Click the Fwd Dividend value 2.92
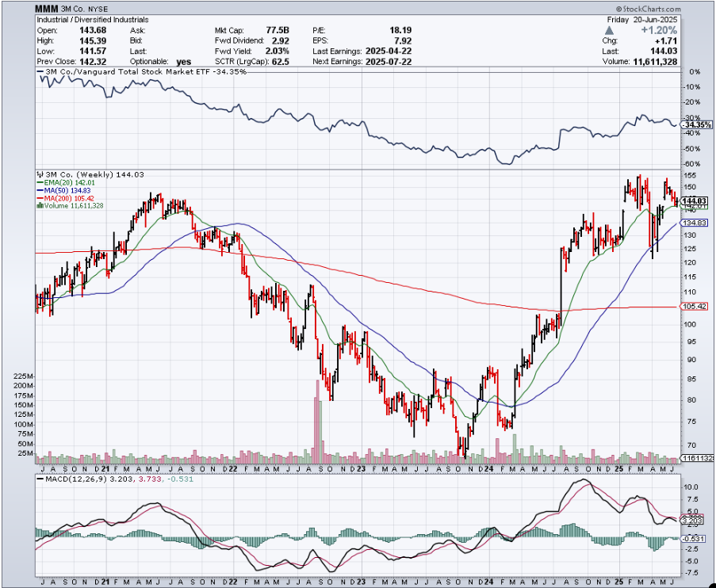Screen dimensions: 716x588 pos(280,40)
